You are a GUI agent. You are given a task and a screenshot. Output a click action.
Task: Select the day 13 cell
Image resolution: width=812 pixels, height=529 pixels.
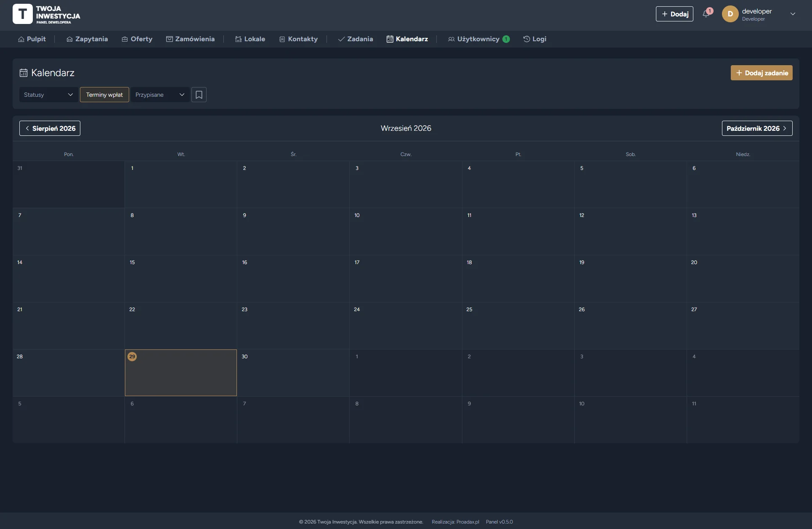pyautogui.click(x=743, y=231)
